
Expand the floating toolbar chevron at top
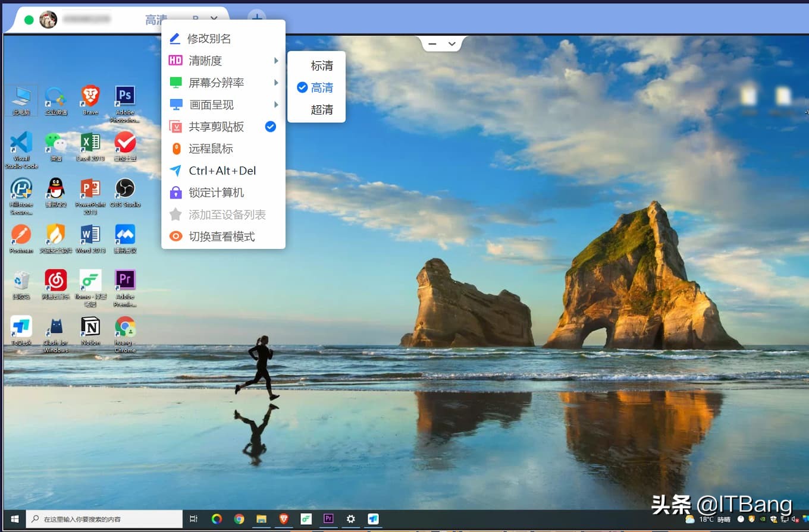452,44
